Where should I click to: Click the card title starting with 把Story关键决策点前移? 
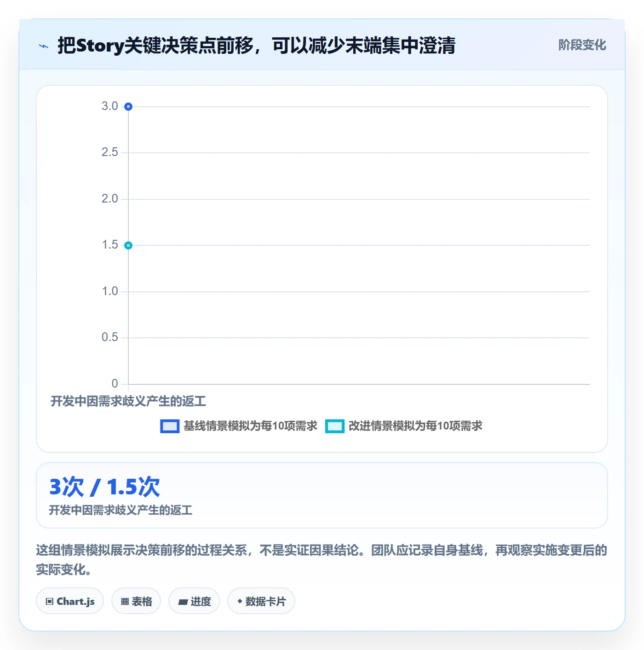[256, 46]
